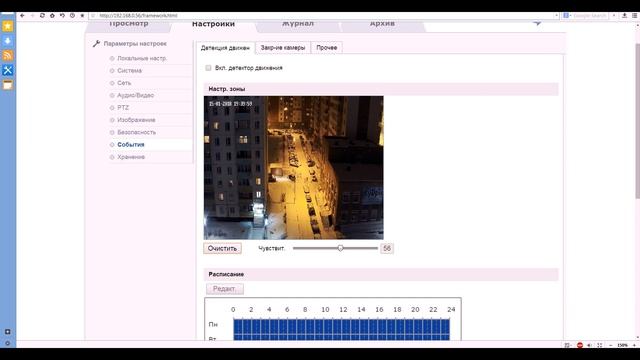The image size is (640, 360).
Task: Select the Детекция движения sub-tab
Action: click(225, 48)
